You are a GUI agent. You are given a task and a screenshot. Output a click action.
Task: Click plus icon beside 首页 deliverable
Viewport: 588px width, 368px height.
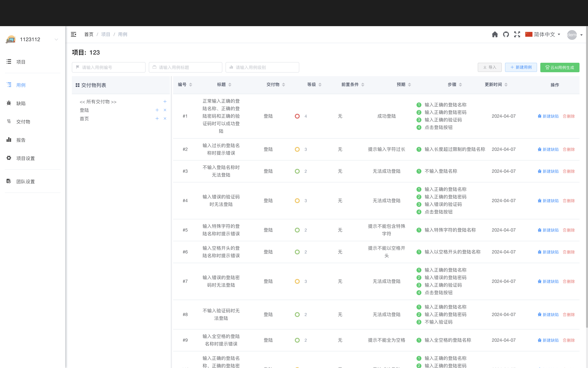[157, 118]
